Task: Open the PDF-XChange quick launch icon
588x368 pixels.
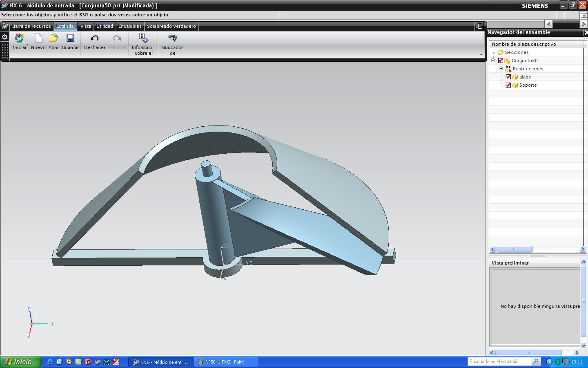Action: tap(116, 362)
